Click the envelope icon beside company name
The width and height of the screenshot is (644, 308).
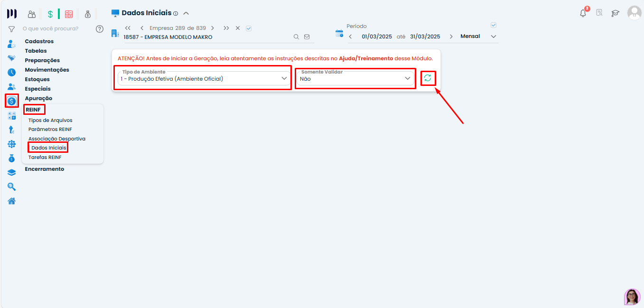point(307,37)
